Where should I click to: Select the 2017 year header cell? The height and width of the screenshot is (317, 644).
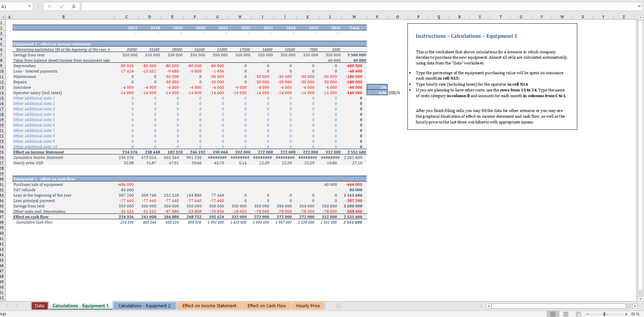(x=126, y=28)
